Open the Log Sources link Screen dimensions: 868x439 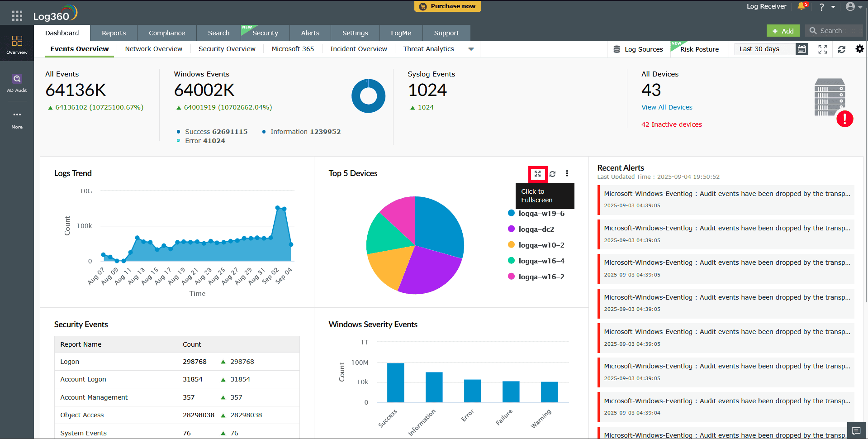tap(644, 49)
